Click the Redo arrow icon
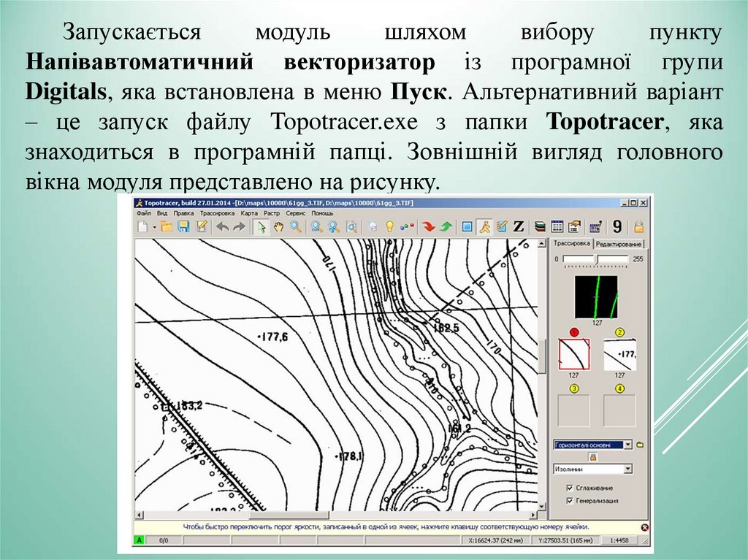748x560 pixels. tap(239, 227)
